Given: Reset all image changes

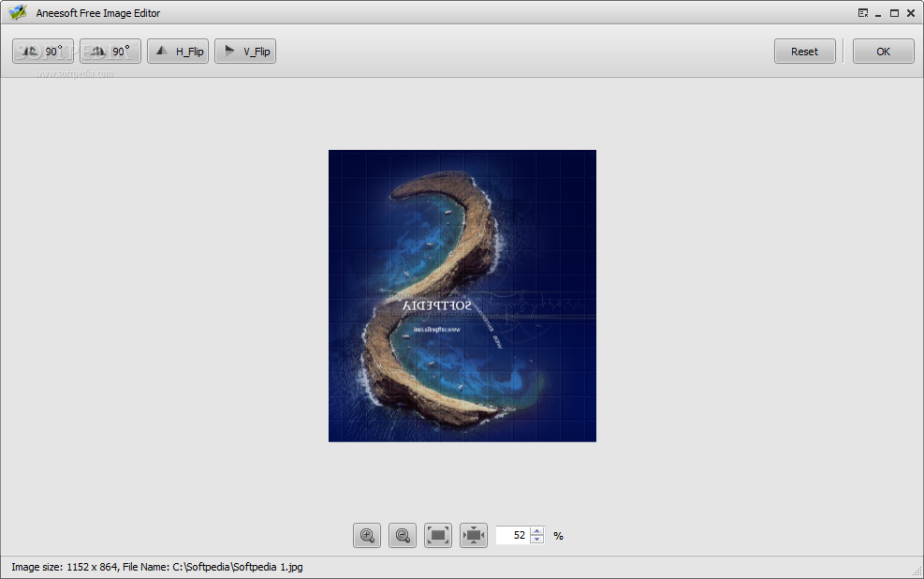Looking at the screenshot, I should tap(804, 52).
